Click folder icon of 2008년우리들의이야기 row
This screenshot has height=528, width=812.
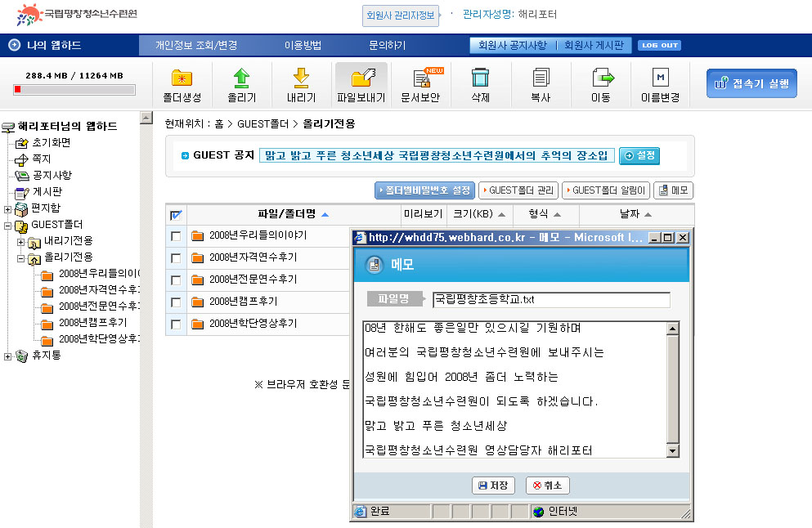(x=197, y=236)
